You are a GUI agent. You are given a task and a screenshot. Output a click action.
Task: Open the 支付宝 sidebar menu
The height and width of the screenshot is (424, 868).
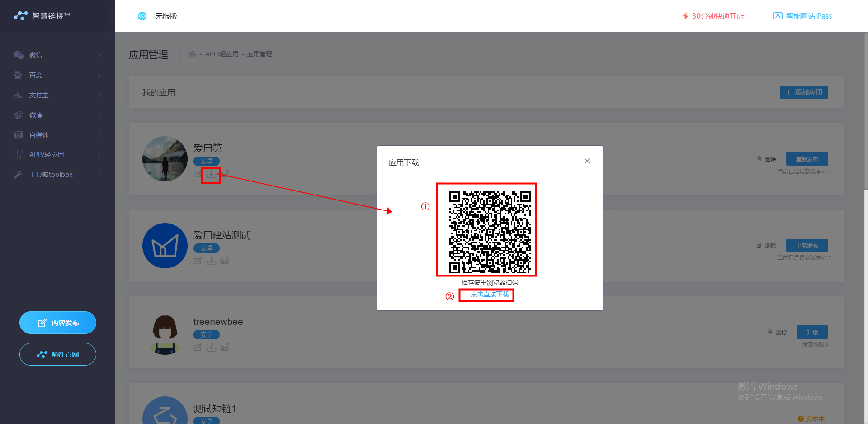point(57,95)
